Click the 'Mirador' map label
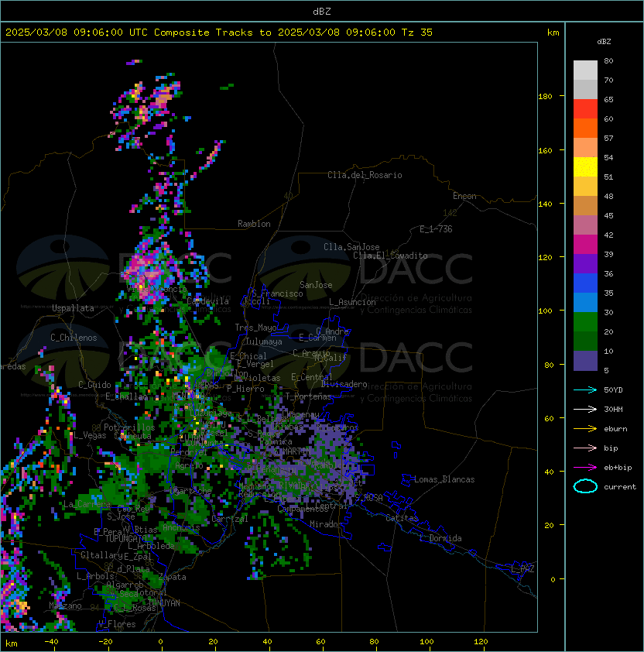 (326, 524)
